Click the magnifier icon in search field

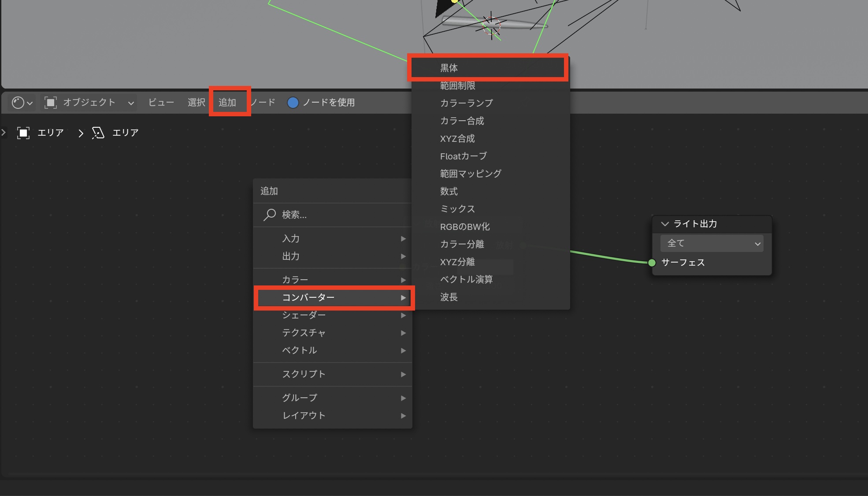269,215
